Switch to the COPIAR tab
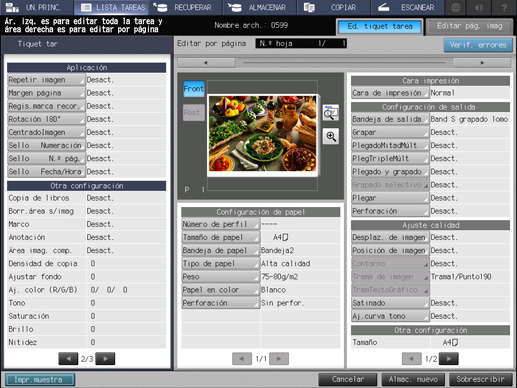517x388 pixels. pyautogui.click(x=333, y=7)
